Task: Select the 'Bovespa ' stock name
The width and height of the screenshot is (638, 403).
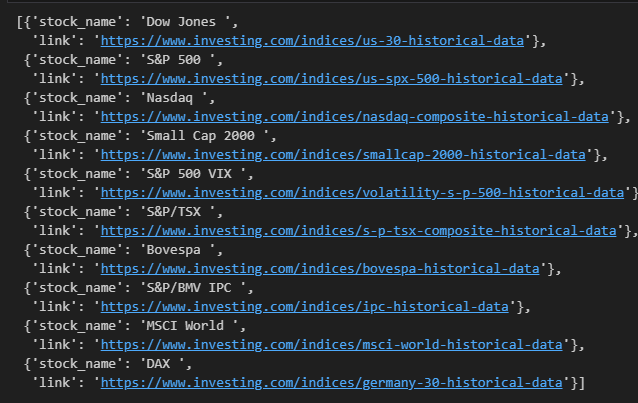Action: pos(177,250)
